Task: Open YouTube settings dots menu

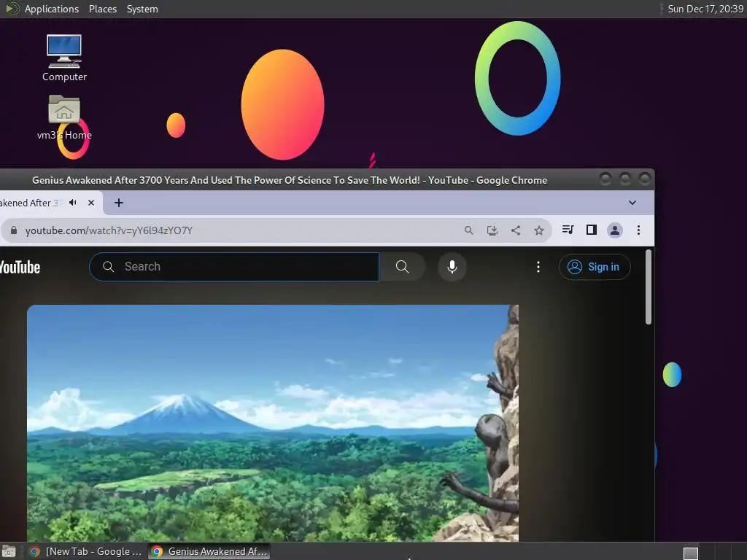Action: [538, 267]
